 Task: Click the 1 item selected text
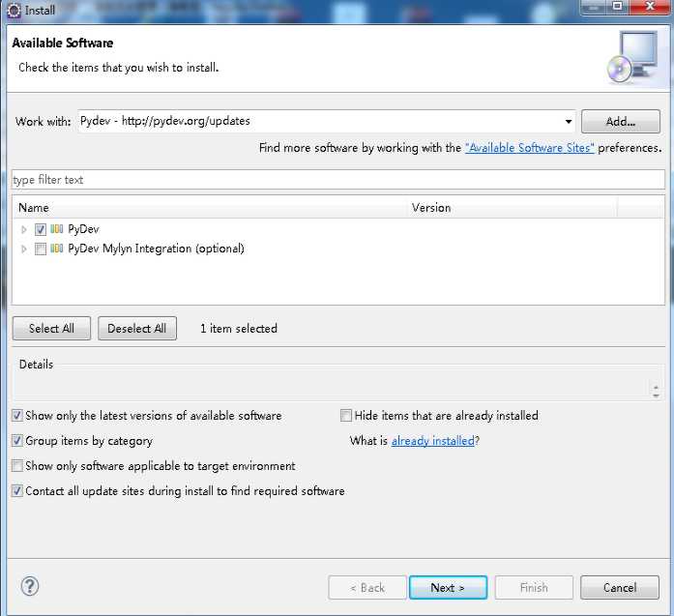[x=239, y=329]
